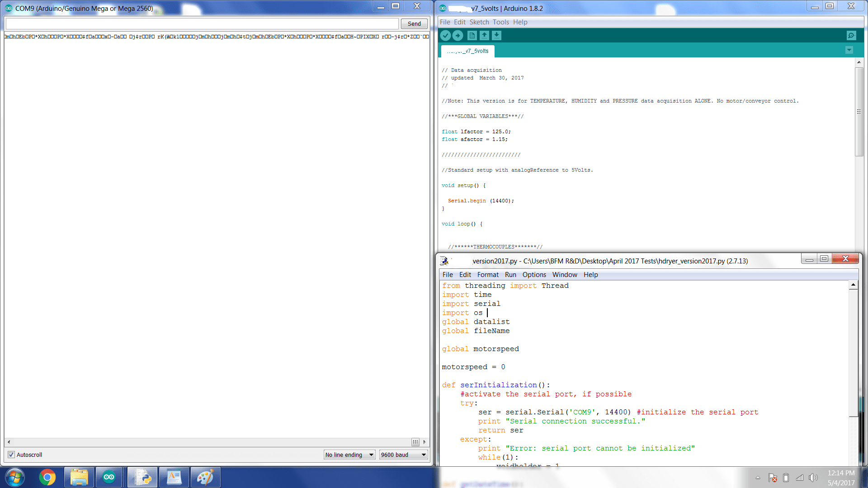Open the tab options dropdown arrow in Arduino
This screenshot has width=868, height=488.
click(849, 50)
